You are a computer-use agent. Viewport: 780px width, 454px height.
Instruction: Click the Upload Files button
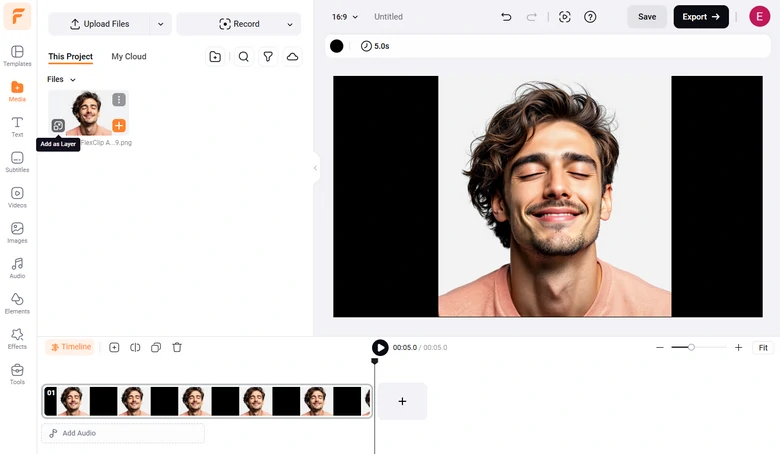tap(99, 24)
